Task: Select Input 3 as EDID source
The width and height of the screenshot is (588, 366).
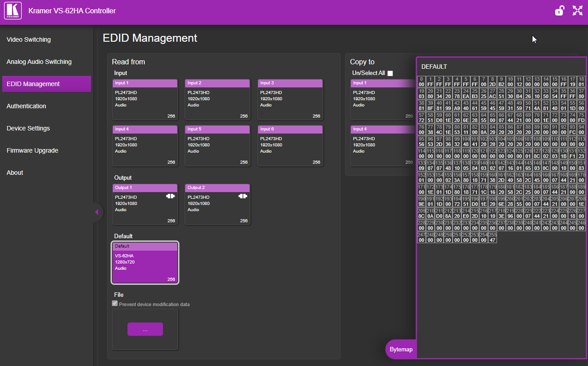Action: pos(290,99)
